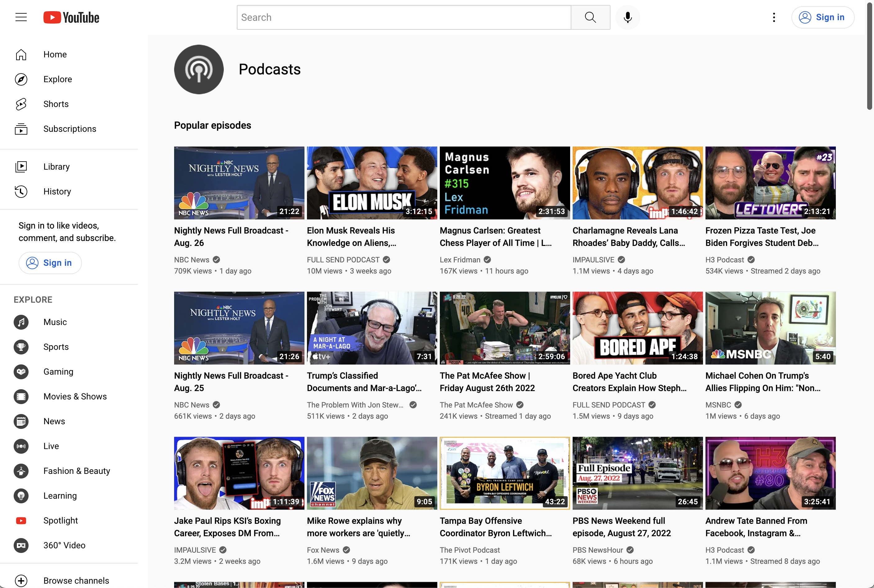
Task: Click the 360° Video headset icon
Action: [21, 545]
